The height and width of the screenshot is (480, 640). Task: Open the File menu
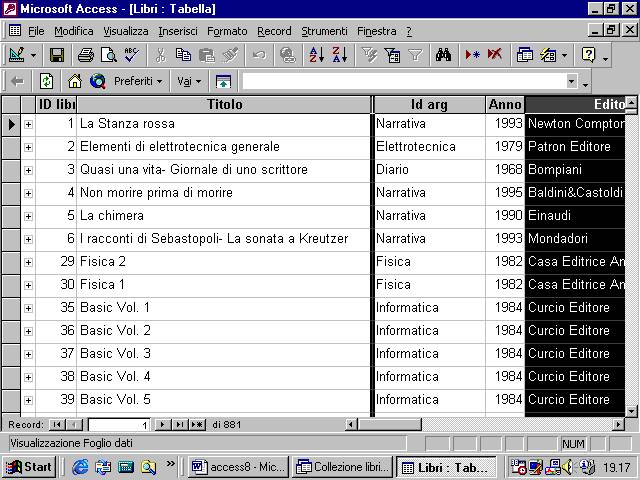point(36,31)
